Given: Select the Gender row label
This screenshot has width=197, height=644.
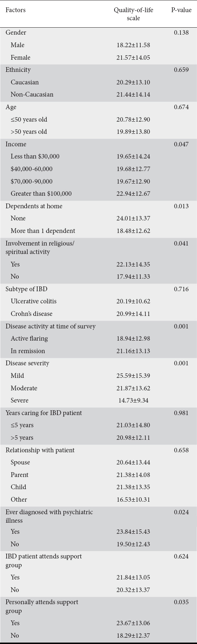Looking at the screenshot, I should (x=16, y=32).
